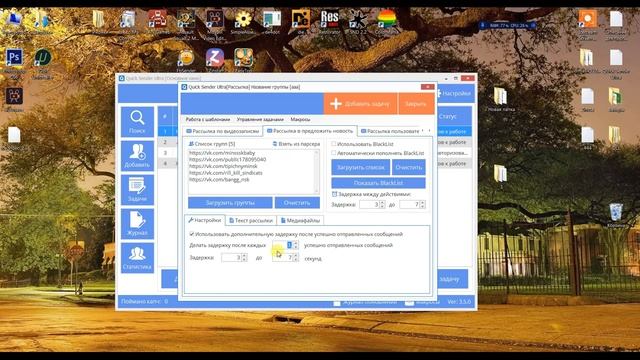Click Взять из парсера link

click(296, 144)
